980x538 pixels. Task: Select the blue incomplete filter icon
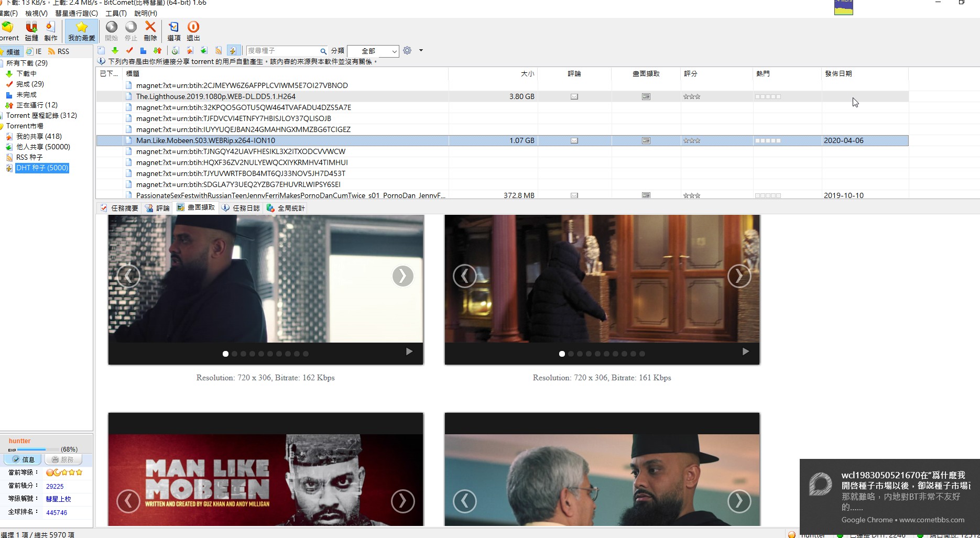(x=143, y=51)
